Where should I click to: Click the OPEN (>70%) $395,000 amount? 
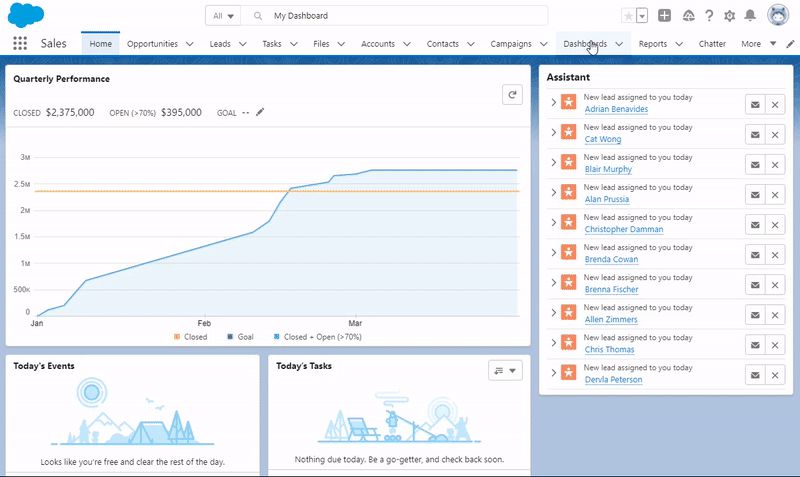(x=181, y=112)
